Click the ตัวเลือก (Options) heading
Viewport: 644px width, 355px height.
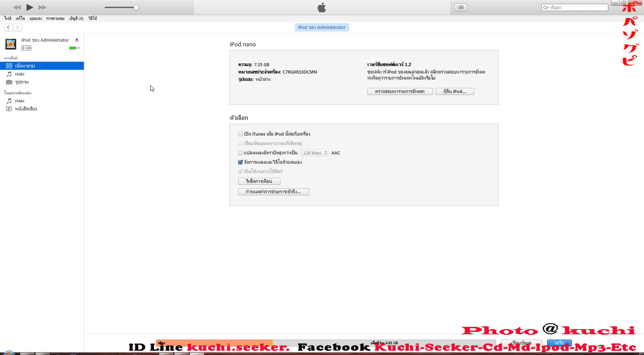(239, 118)
